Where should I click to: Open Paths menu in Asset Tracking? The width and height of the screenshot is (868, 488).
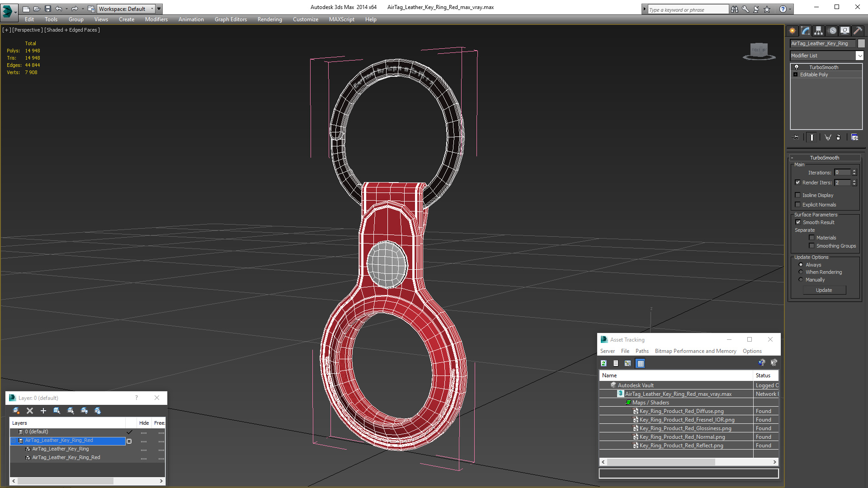[x=642, y=351]
